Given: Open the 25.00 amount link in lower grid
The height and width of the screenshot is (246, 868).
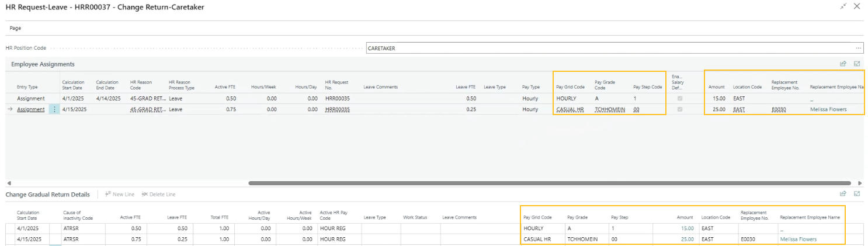Looking at the screenshot, I should (x=687, y=239).
